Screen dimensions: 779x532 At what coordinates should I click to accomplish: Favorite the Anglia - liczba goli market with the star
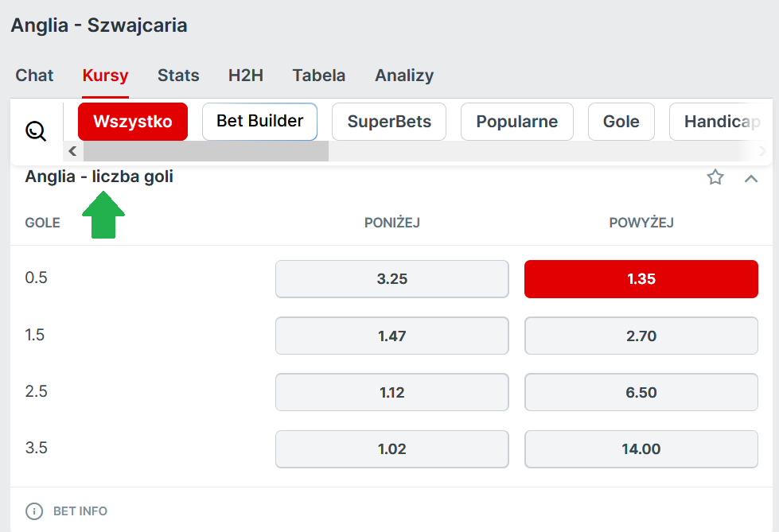(715, 177)
